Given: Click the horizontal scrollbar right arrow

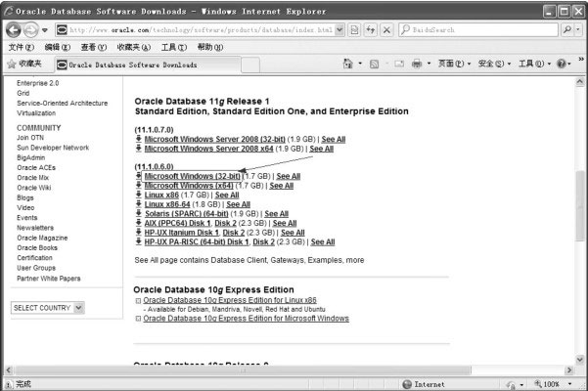Looking at the screenshot, I should [569, 370].
